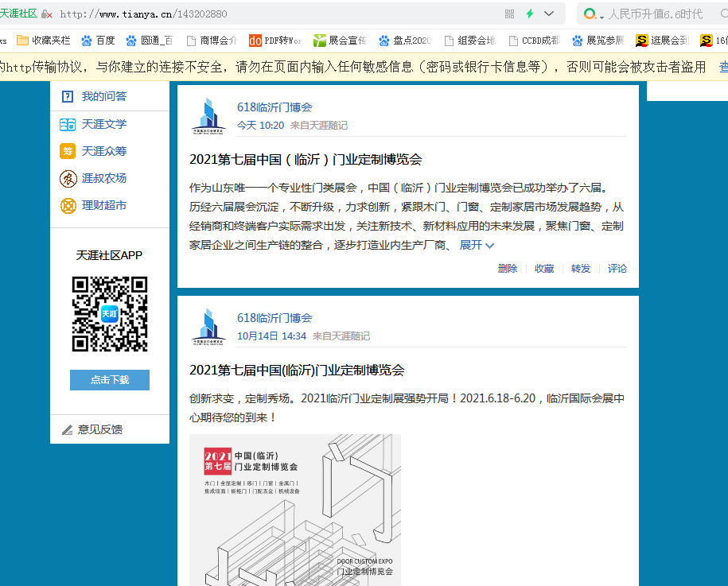Click the green lightning bolt icon in the address bar
Screen dimensions: 728x586
tap(530, 14)
